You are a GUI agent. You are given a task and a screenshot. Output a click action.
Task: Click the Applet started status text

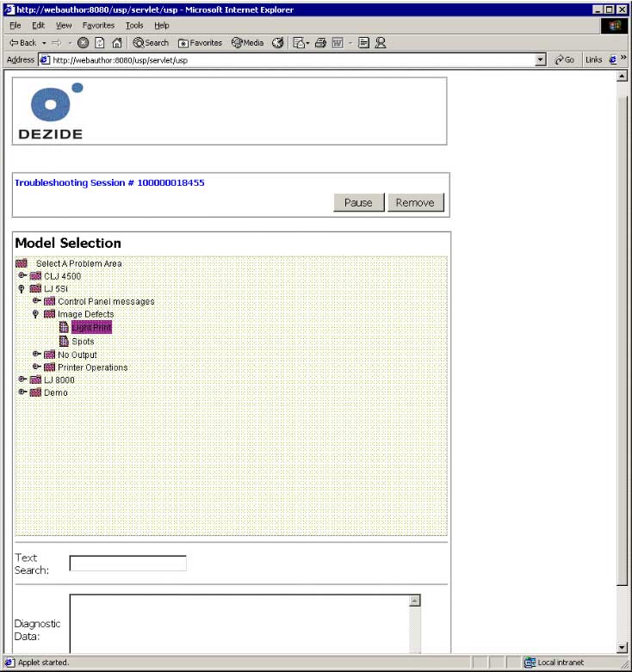point(43,663)
